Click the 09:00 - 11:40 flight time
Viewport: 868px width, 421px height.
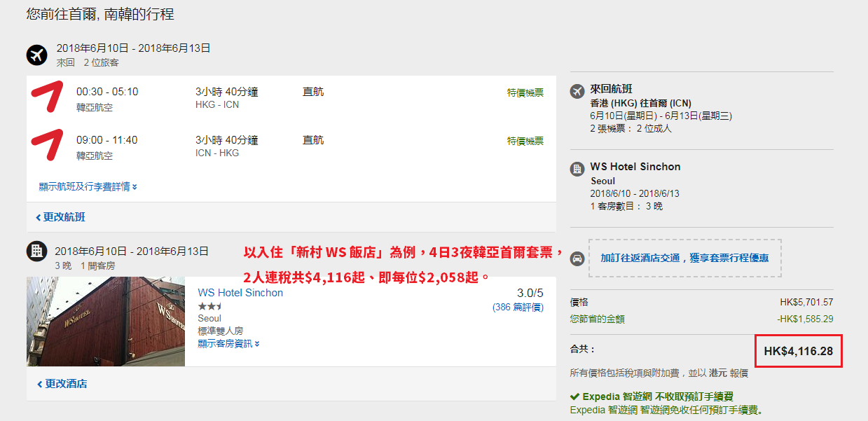(107, 140)
